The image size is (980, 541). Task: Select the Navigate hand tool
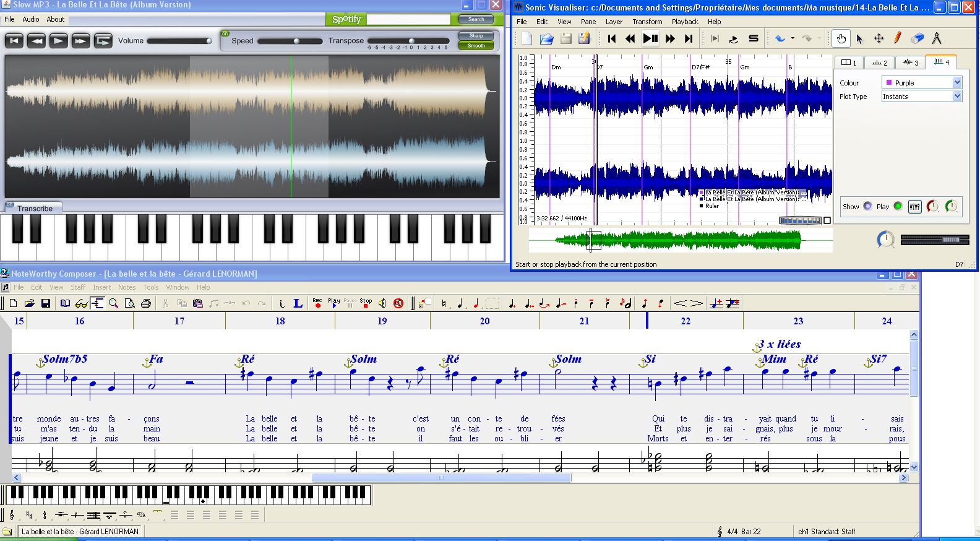(x=841, y=39)
